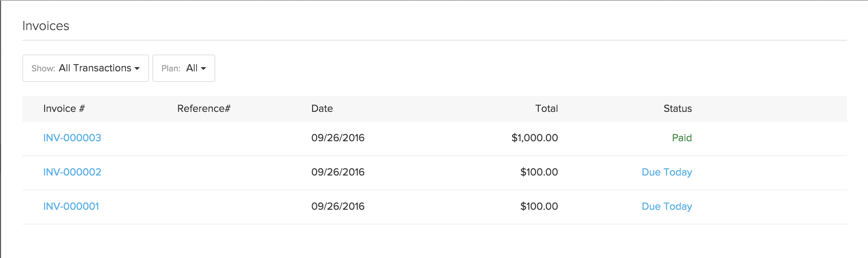Screen dimensions: 868x258
Task: Click the Date column header
Action: click(x=322, y=109)
